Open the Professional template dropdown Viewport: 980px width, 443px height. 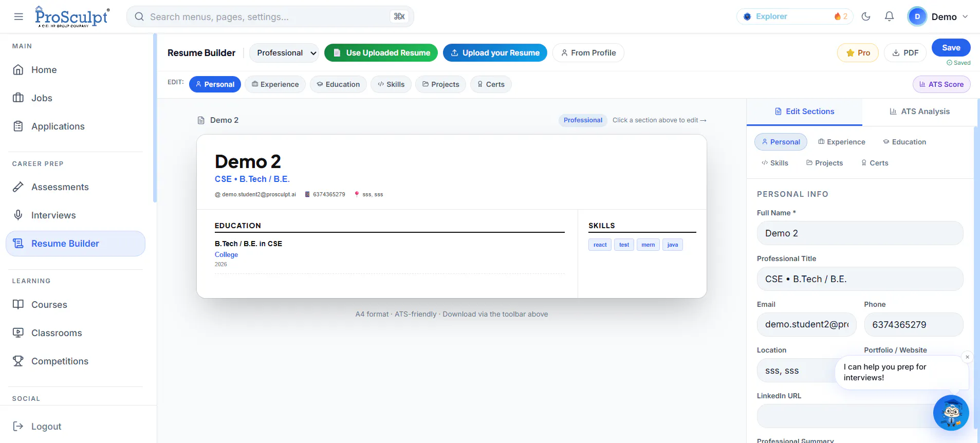[284, 53]
